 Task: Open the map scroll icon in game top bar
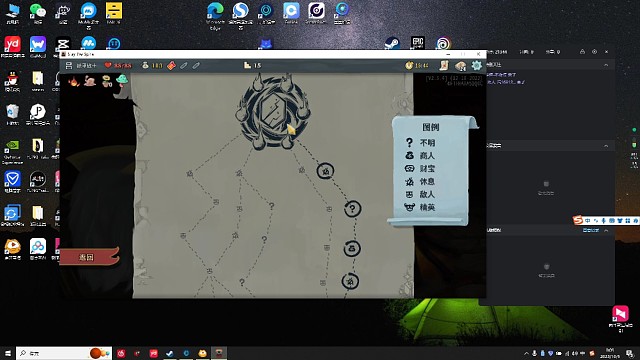[x=444, y=65]
